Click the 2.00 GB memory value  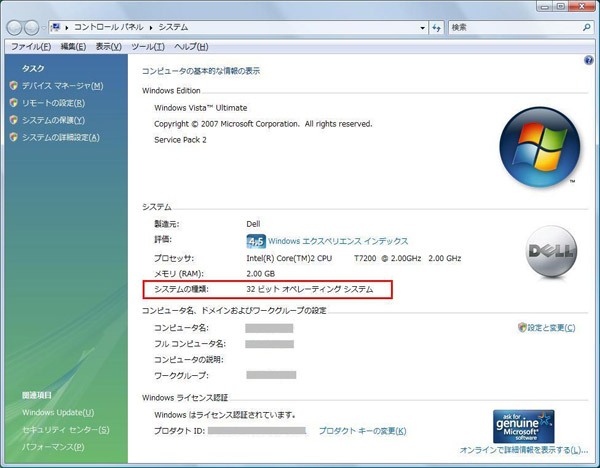pos(261,274)
